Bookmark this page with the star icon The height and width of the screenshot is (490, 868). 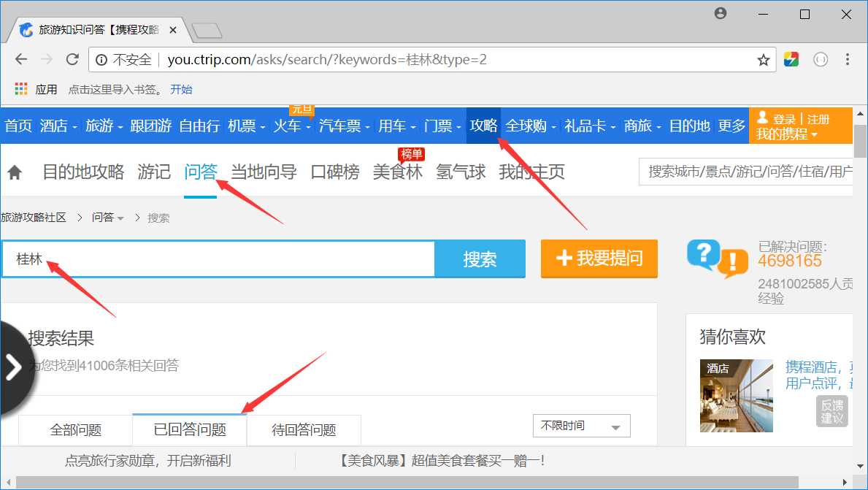click(x=764, y=60)
